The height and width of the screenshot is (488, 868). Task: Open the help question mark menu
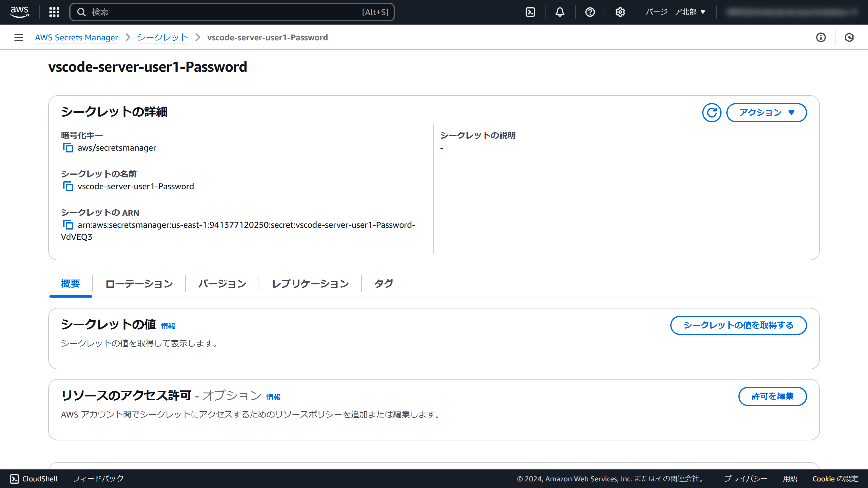(590, 12)
